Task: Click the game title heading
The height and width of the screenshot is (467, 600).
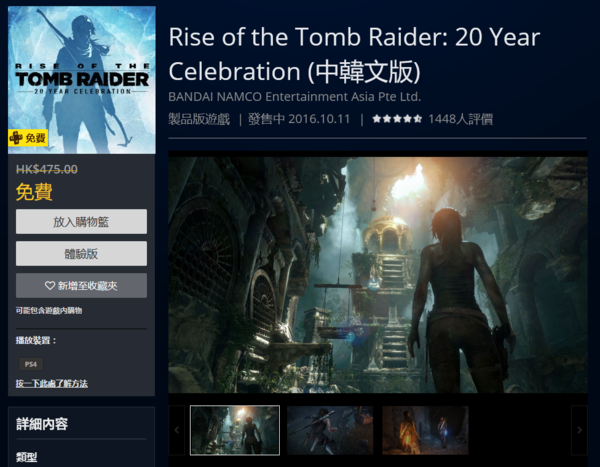Action: [x=354, y=55]
